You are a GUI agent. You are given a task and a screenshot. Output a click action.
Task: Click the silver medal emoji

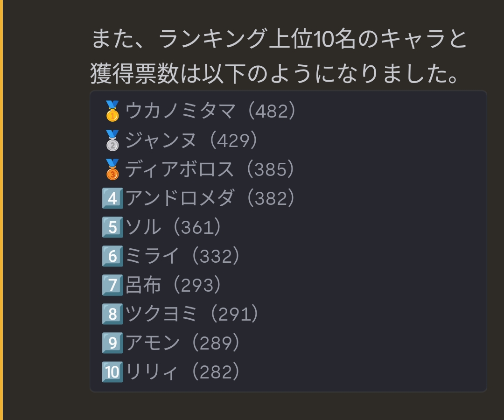112,140
